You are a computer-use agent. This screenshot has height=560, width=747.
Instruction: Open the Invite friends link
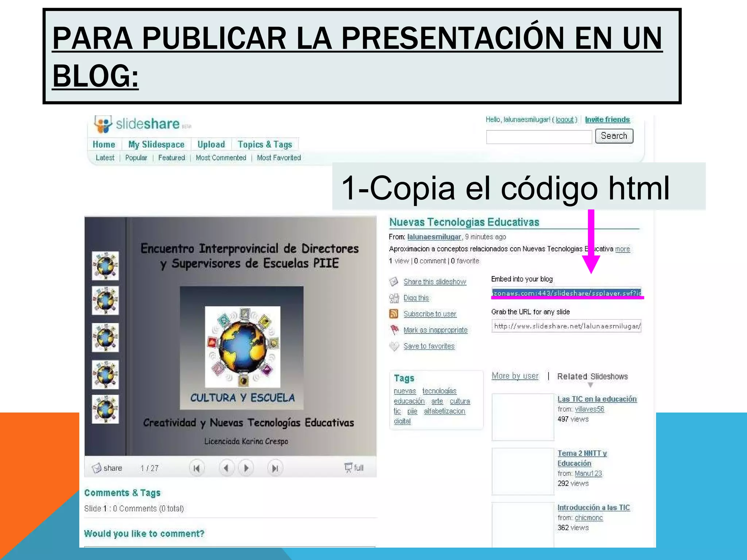pyautogui.click(x=607, y=120)
